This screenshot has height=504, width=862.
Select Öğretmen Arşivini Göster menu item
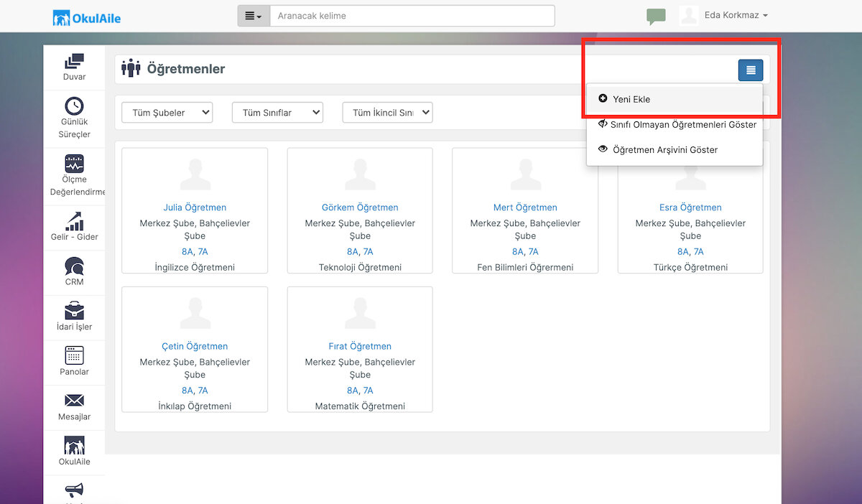pyautogui.click(x=675, y=149)
